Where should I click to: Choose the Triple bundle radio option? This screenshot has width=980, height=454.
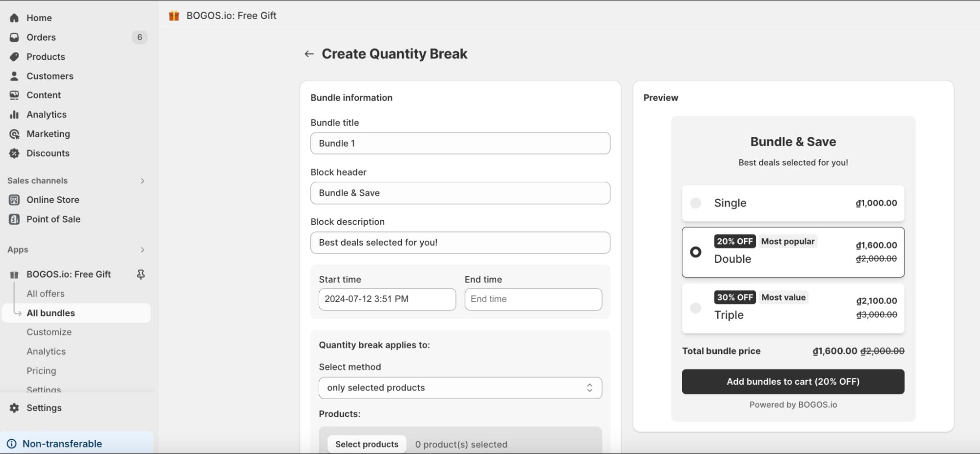tap(695, 308)
